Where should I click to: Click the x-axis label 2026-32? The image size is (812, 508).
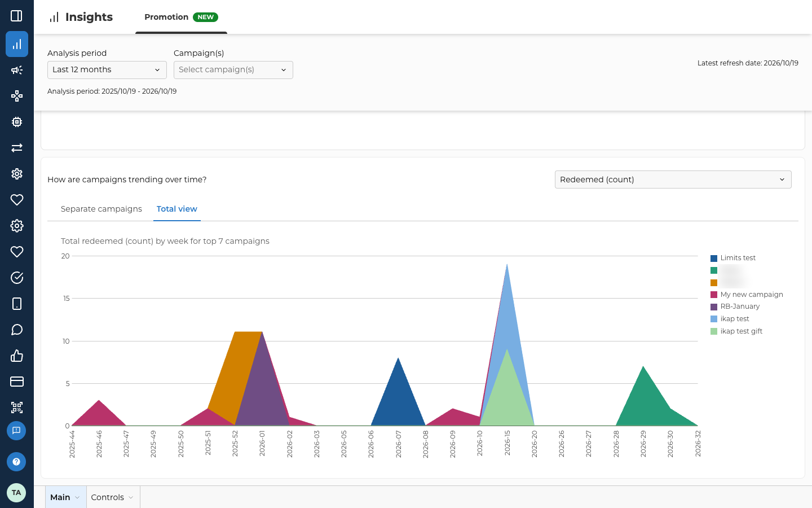[x=698, y=444]
